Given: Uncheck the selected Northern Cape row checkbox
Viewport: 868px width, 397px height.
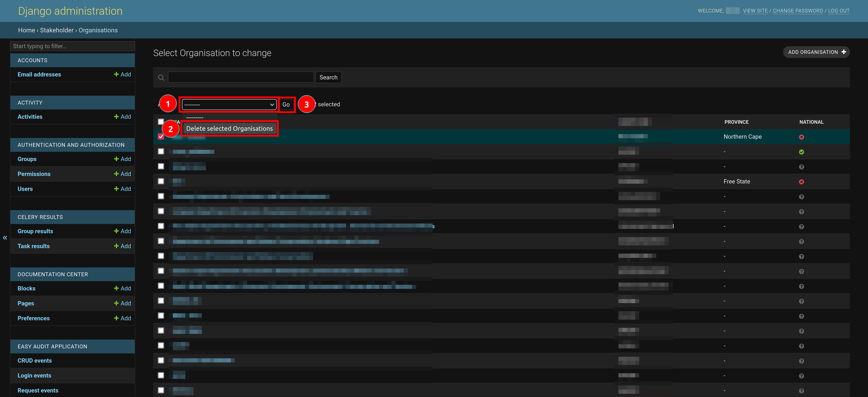Looking at the screenshot, I should pos(161,137).
